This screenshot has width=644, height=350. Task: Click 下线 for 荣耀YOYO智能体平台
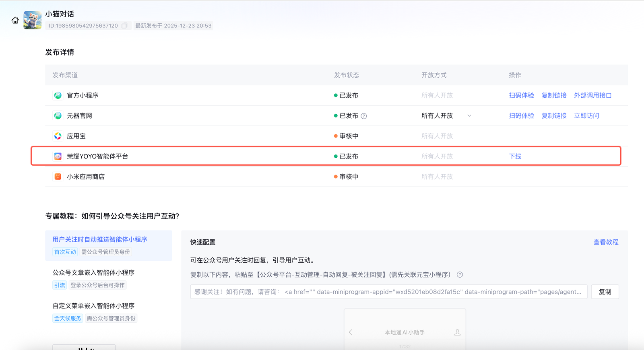[515, 156]
